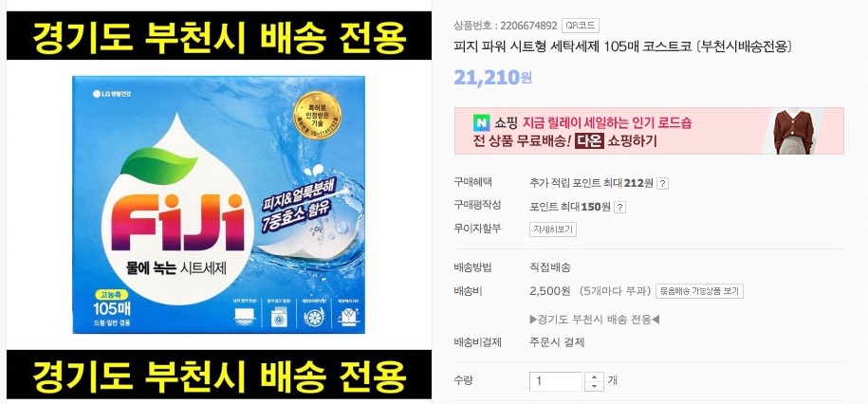The width and height of the screenshot is (868, 404).
Task: Click the quantity input field
Action: (x=556, y=381)
